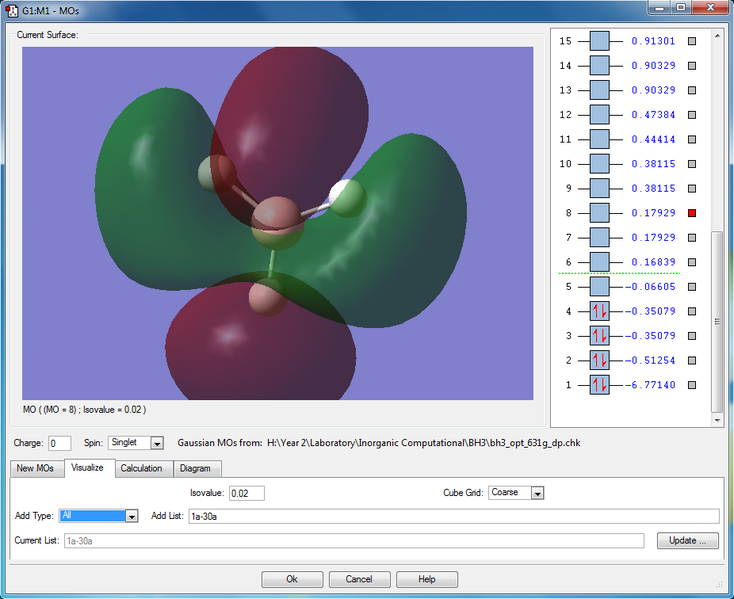Image resolution: width=734 pixels, height=599 pixels.
Task: Open the Spin Singlet dropdown
Action: click(156, 443)
